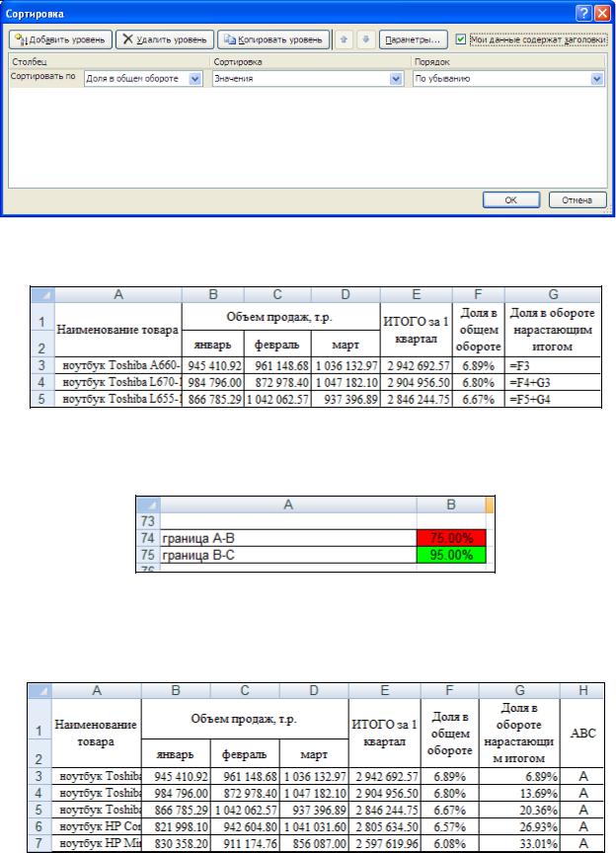
Task: Select the A rating cell in row 7
Action: click(x=582, y=844)
